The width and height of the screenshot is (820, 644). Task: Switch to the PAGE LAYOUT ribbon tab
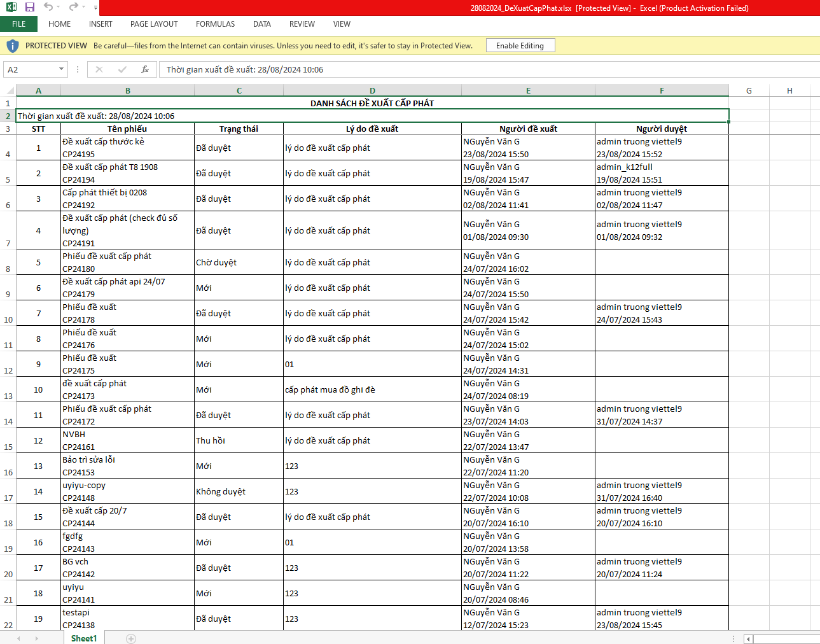(154, 24)
